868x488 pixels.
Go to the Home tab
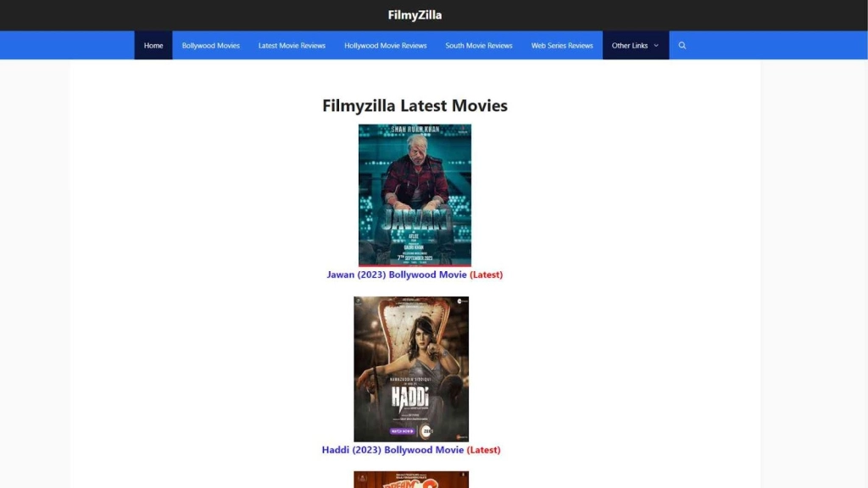(153, 46)
